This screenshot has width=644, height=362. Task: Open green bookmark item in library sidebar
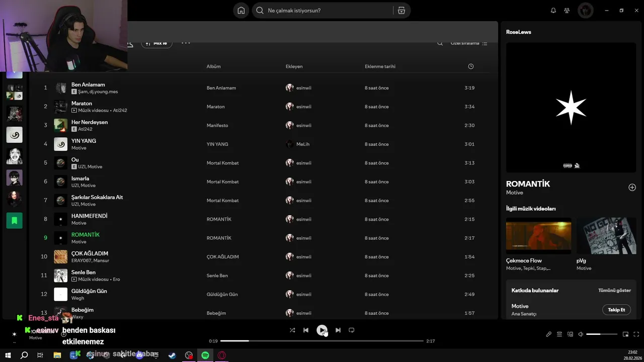click(14, 220)
